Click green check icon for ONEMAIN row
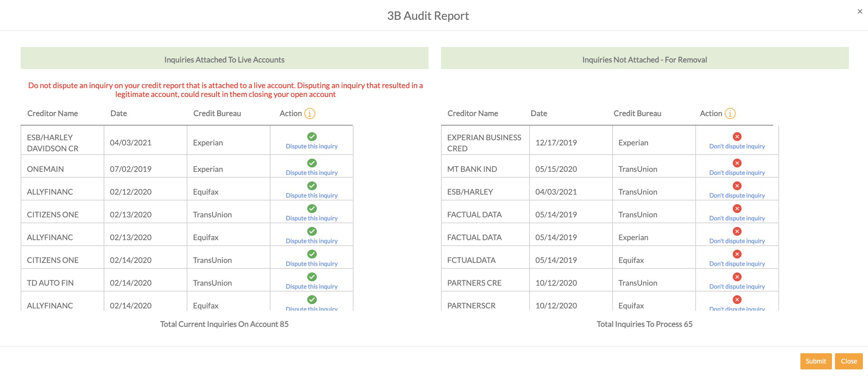This screenshot has height=376, width=868. point(312,163)
